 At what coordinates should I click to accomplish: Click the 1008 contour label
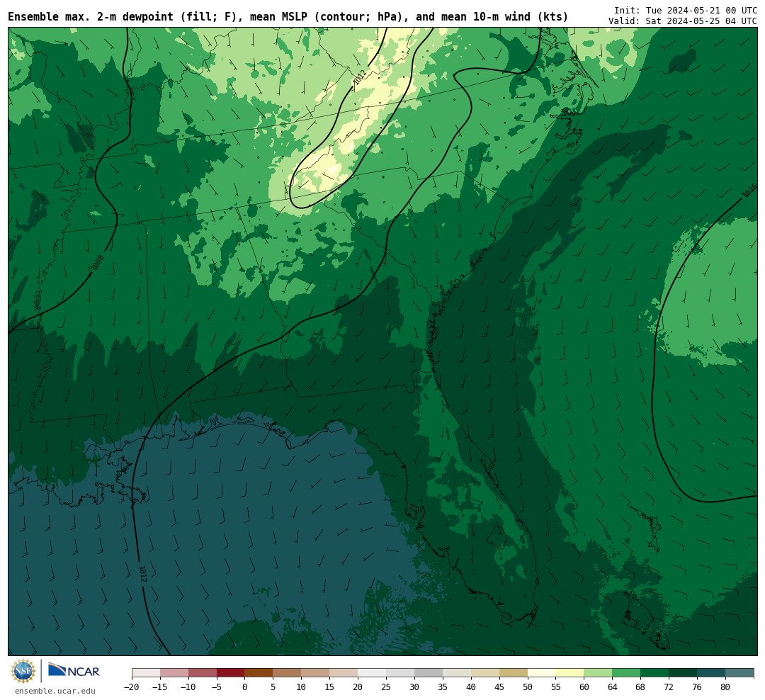(98, 263)
